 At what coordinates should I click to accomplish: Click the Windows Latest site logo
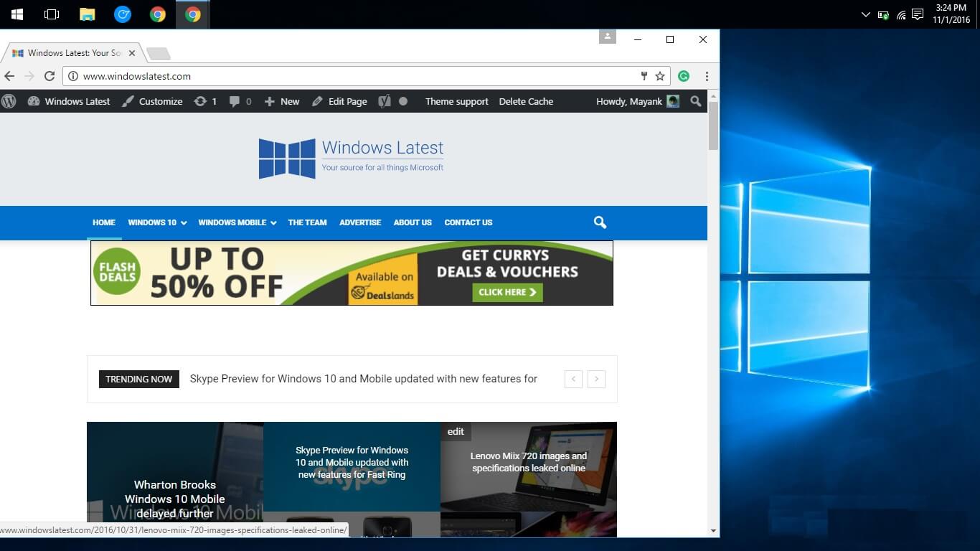click(x=287, y=159)
